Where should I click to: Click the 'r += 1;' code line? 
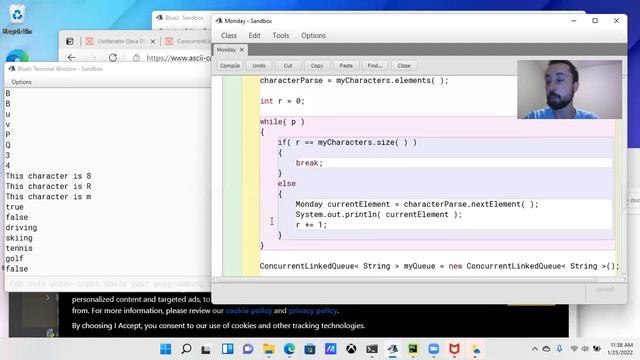[311, 225]
